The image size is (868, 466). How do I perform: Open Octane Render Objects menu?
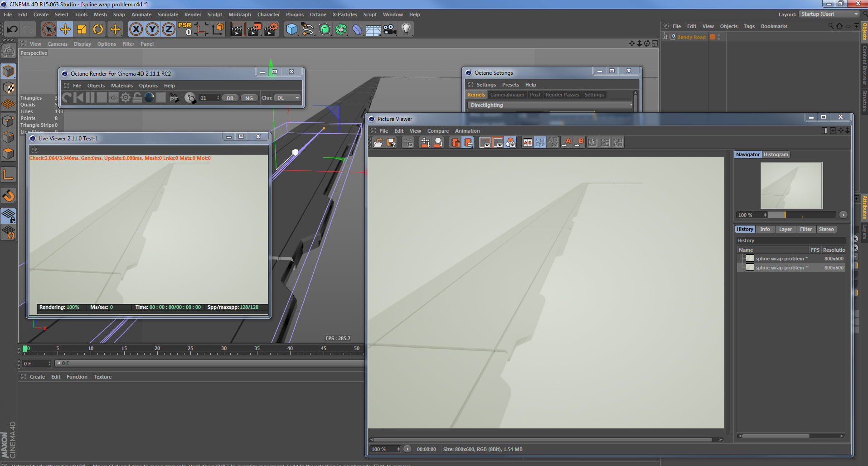[x=96, y=86]
